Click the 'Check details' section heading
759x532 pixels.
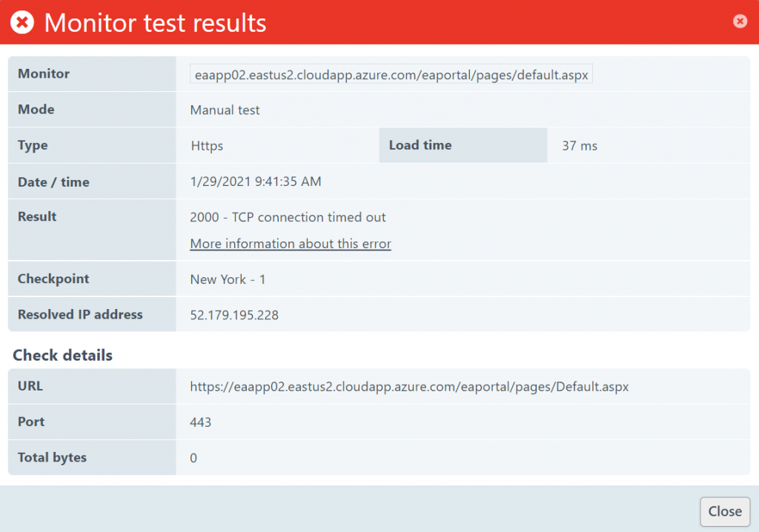coord(63,356)
